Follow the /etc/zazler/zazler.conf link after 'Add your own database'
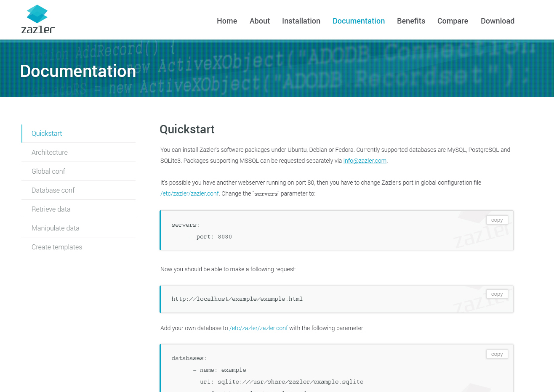 258,328
